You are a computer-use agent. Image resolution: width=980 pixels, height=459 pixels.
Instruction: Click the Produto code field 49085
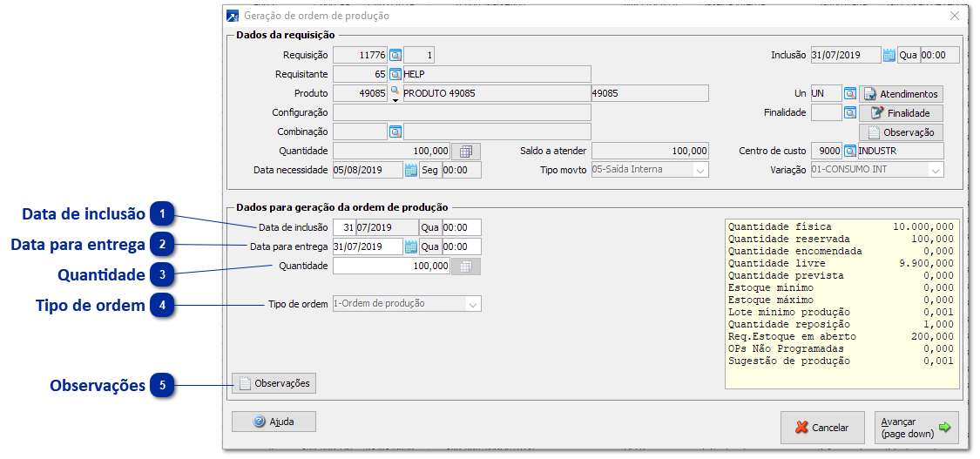[x=361, y=94]
